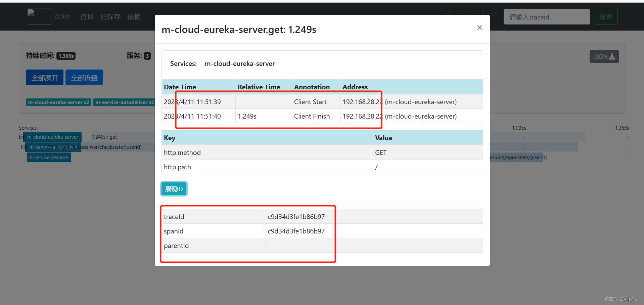Open the 依赖 nav item

(x=134, y=16)
